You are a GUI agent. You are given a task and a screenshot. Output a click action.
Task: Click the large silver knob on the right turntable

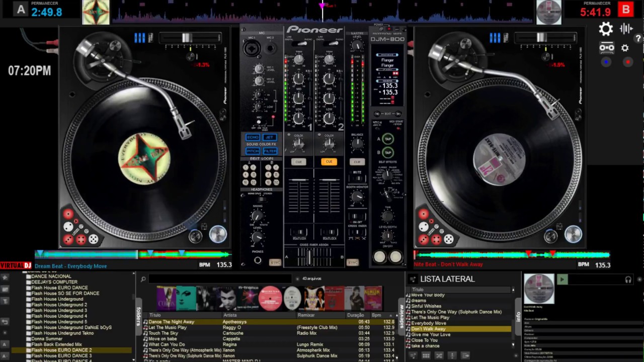tap(573, 234)
